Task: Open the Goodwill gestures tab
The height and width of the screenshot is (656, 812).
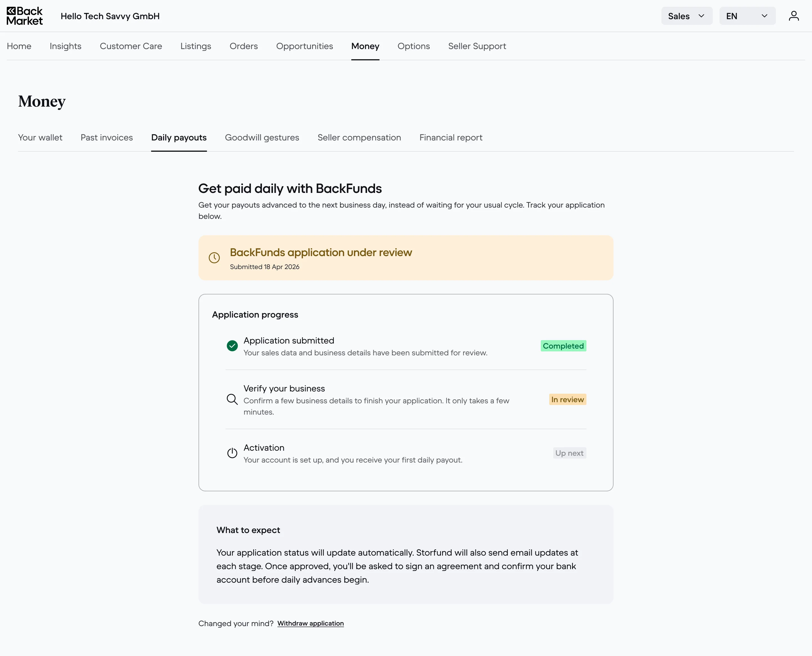Action: 262,138
